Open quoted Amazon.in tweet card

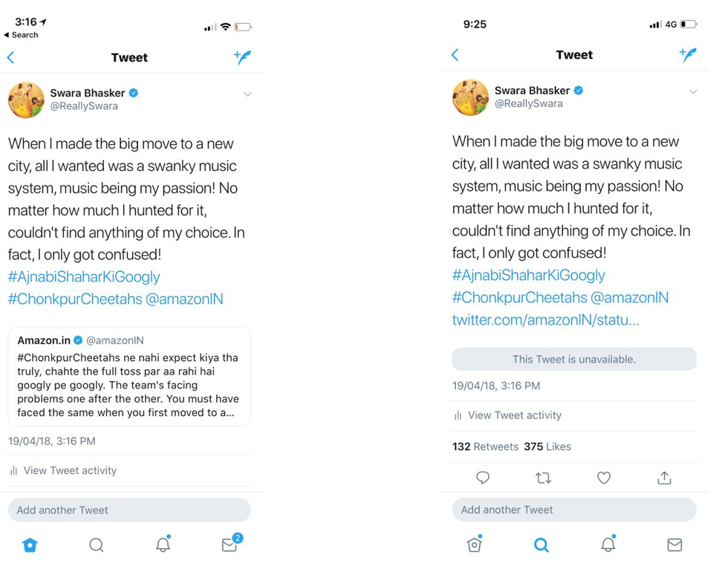click(129, 376)
